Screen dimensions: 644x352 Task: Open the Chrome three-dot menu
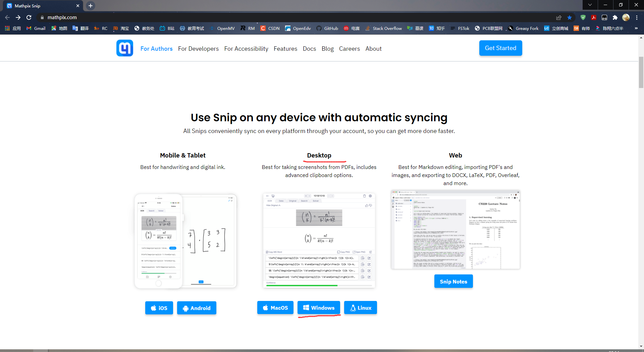637,17
